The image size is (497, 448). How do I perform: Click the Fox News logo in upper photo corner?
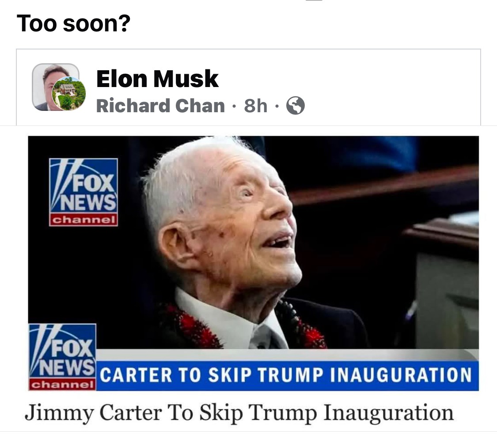83,192
